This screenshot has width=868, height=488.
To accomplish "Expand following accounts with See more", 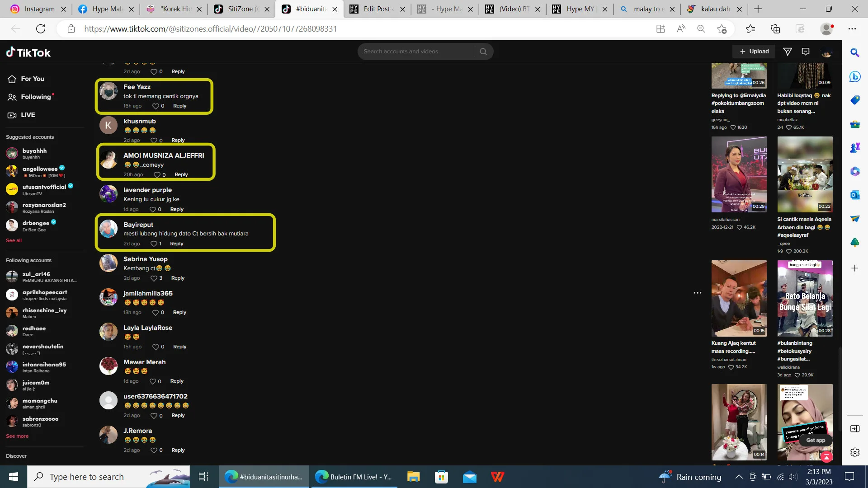I will coord(17,436).
